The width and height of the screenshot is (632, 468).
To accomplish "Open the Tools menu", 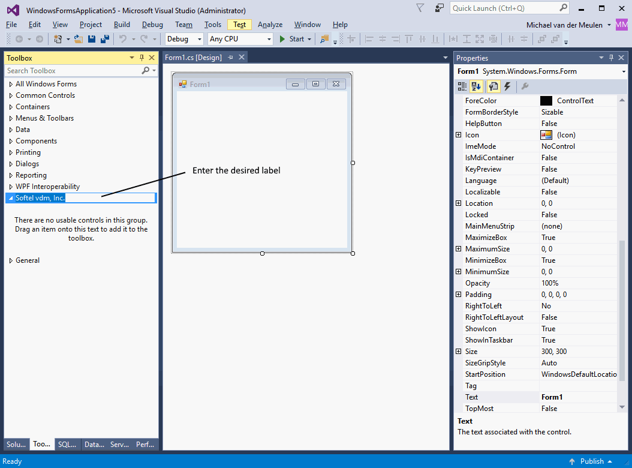I will (212, 25).
